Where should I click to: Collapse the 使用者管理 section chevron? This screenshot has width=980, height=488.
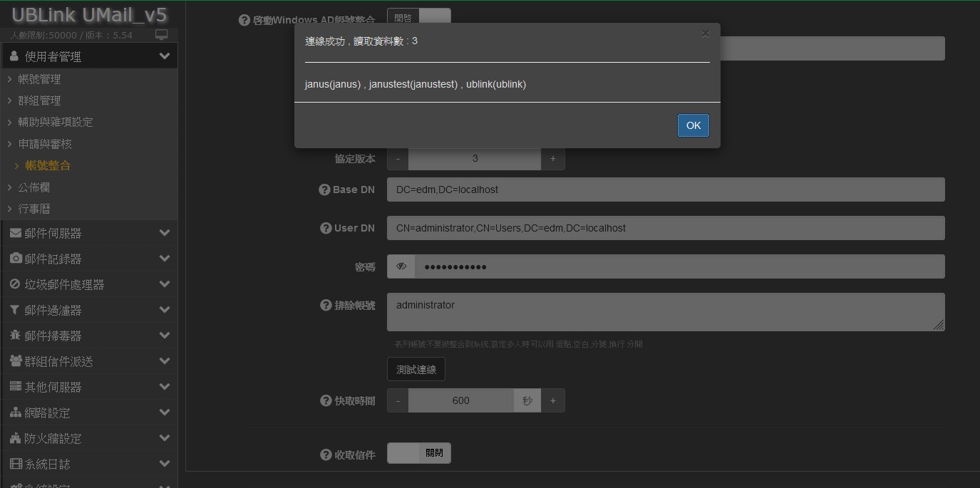pos(165,56)
